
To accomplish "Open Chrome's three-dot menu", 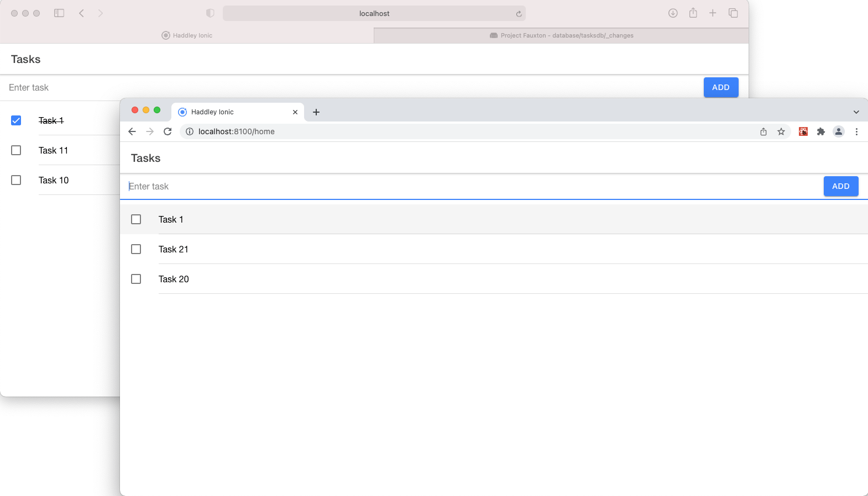I will (x=856, y=131).
